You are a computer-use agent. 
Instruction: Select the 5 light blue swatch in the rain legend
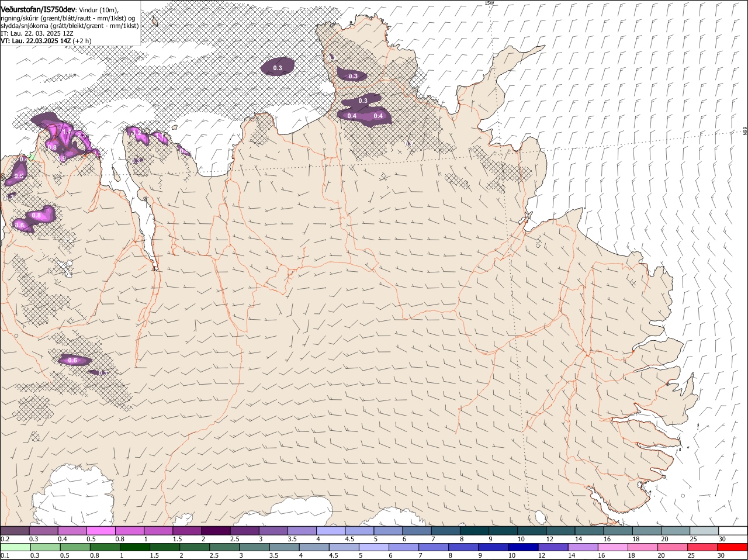pyautogui.click(x=374, y=547)
